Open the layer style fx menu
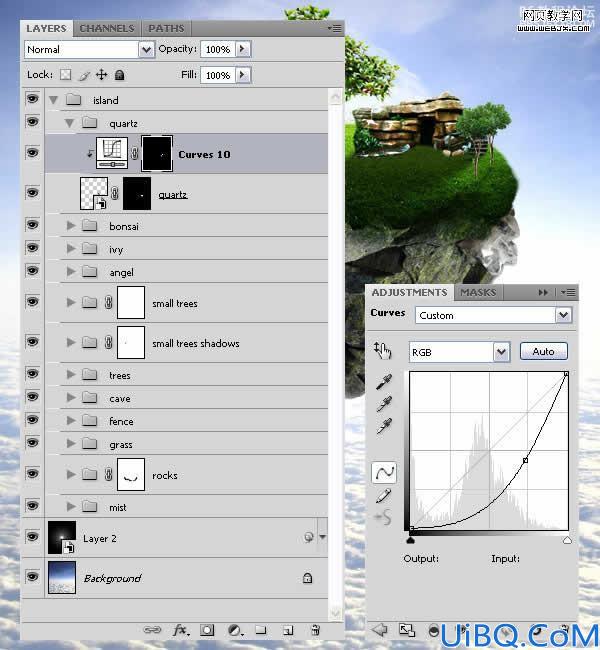 [181, 630]
